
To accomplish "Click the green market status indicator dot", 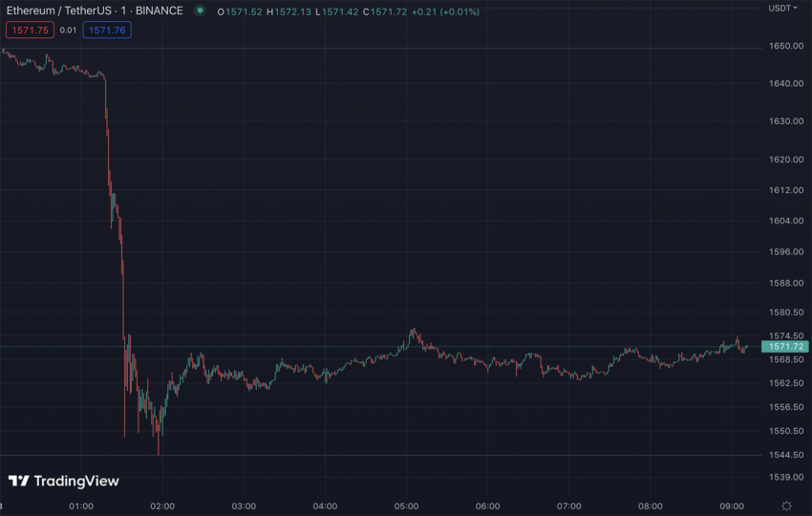I will coord(200,11).
